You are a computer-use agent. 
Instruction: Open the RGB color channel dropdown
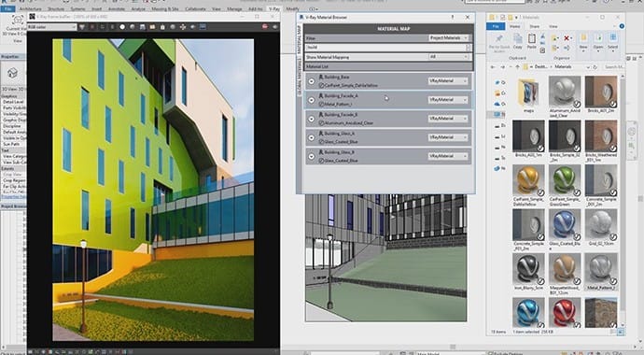51,27
